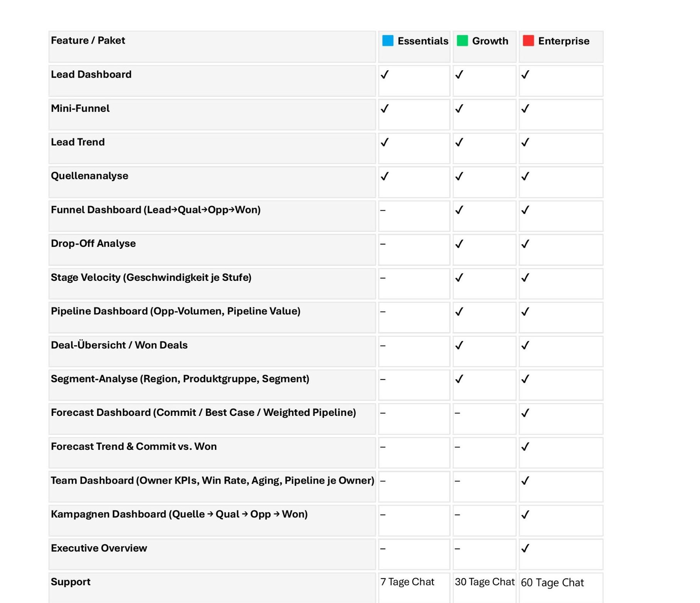This screenshot has height=603, width=700.
Task: Click the 7 Tage Chat support cell
Action: coord(414,588)
